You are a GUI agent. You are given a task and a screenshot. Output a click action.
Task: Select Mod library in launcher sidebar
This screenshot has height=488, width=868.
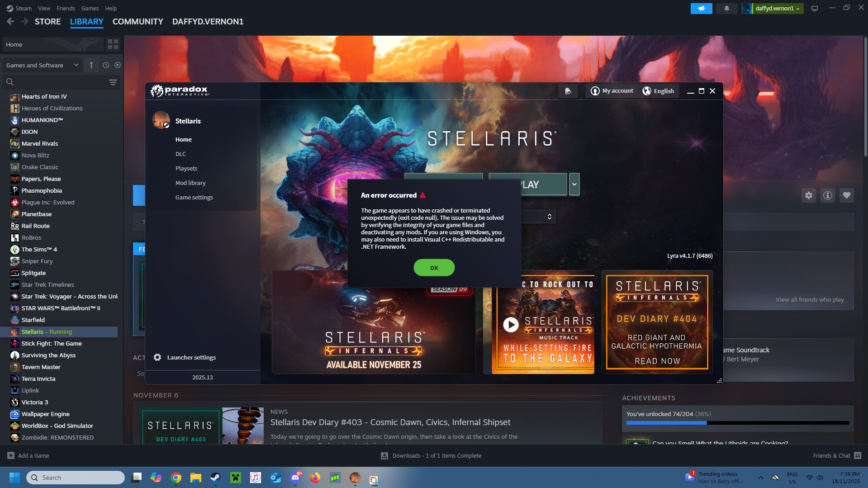click(x=190, y=183)
